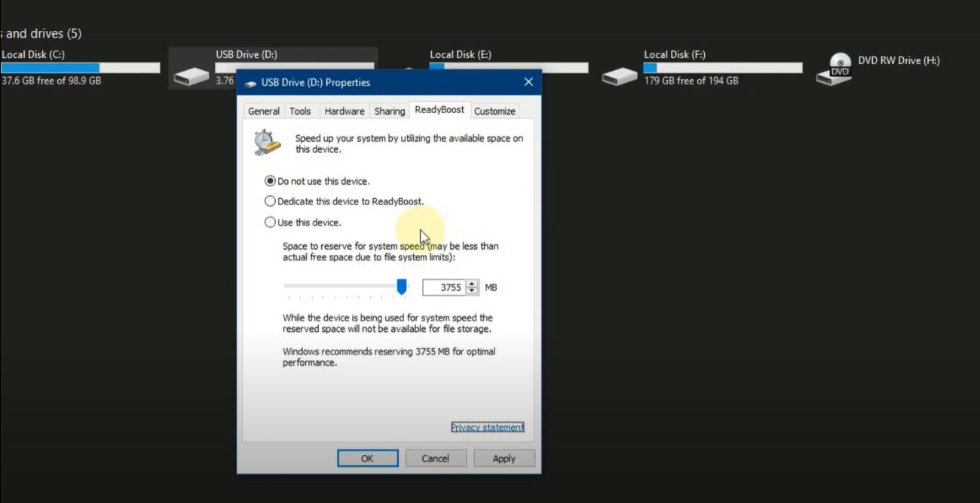Click the ReadyBoost speed-up device icon

265,143
